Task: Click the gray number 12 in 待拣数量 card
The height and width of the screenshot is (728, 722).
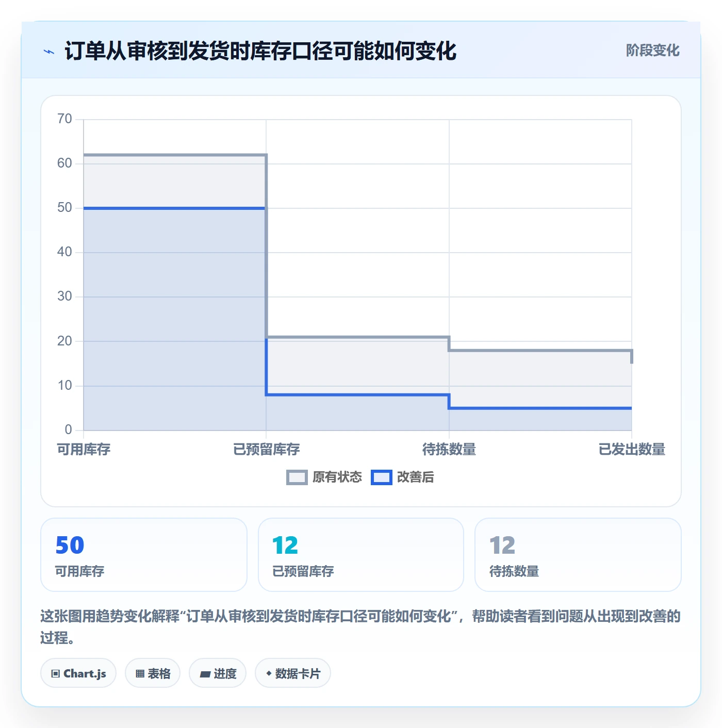Action: [x=502, y=545]
